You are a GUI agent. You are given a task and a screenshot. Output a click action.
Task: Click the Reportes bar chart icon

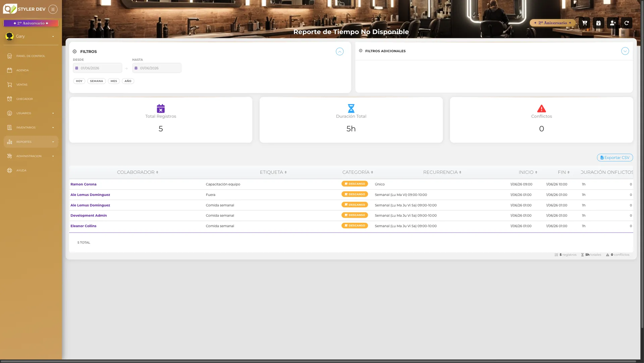(9, 142)
